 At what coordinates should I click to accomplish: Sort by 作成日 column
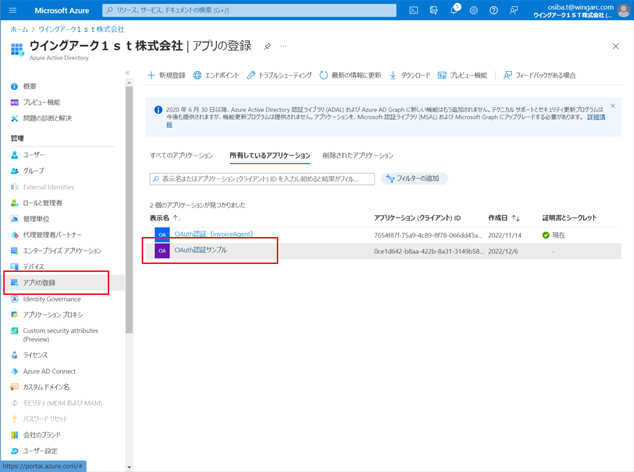(x=504, y=218)
